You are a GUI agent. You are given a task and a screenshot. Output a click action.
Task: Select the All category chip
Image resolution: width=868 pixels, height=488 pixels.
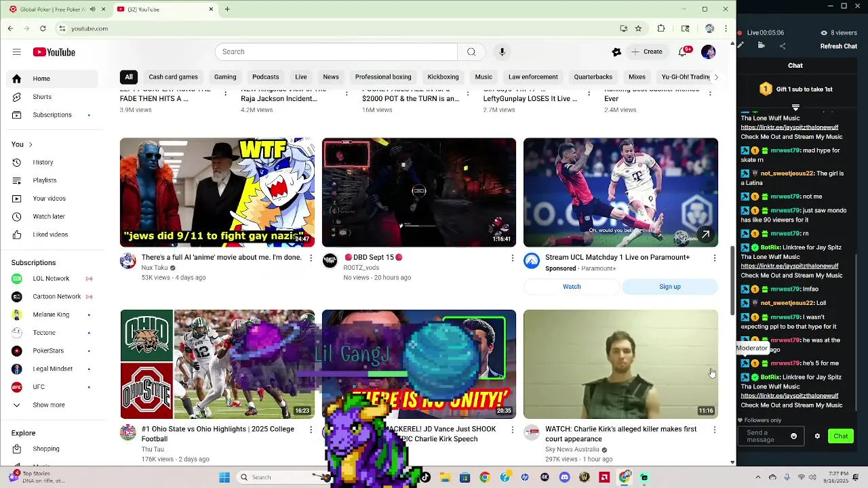coord(128,77)
